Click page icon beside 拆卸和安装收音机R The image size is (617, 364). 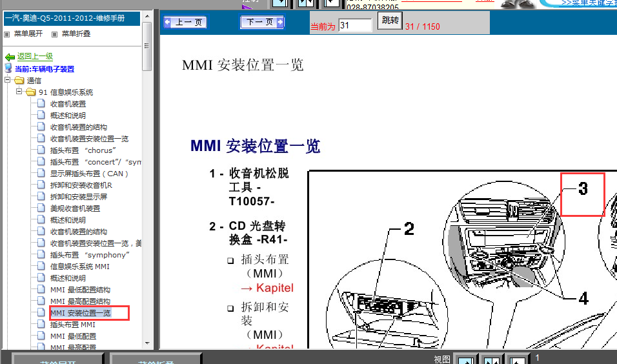41,185
